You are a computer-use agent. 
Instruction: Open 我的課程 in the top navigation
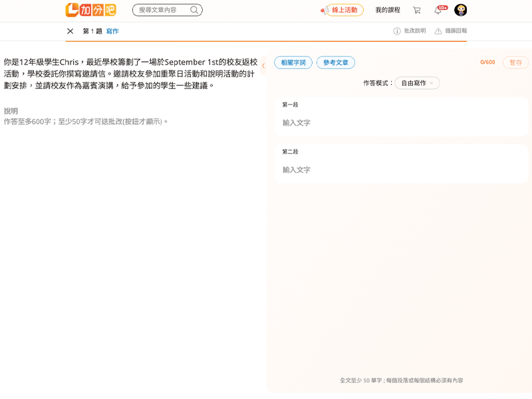[x=388, y=10]
